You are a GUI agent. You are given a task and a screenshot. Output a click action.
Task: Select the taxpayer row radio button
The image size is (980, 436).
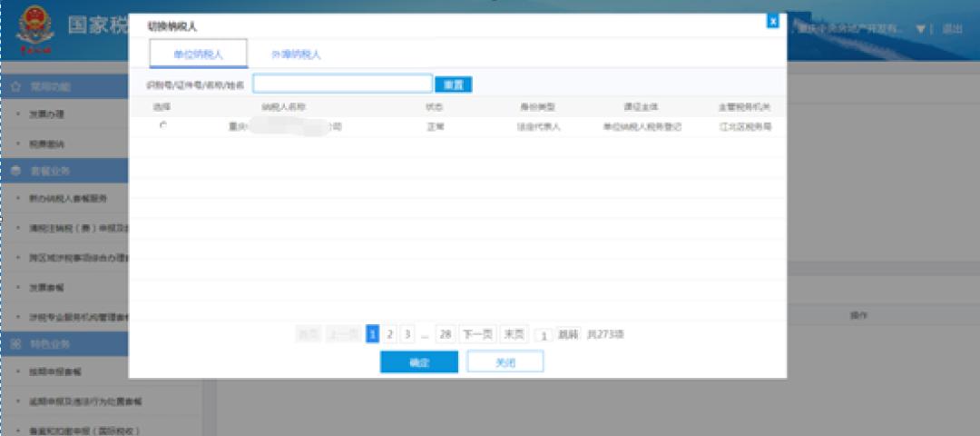[x=163, y=125]
